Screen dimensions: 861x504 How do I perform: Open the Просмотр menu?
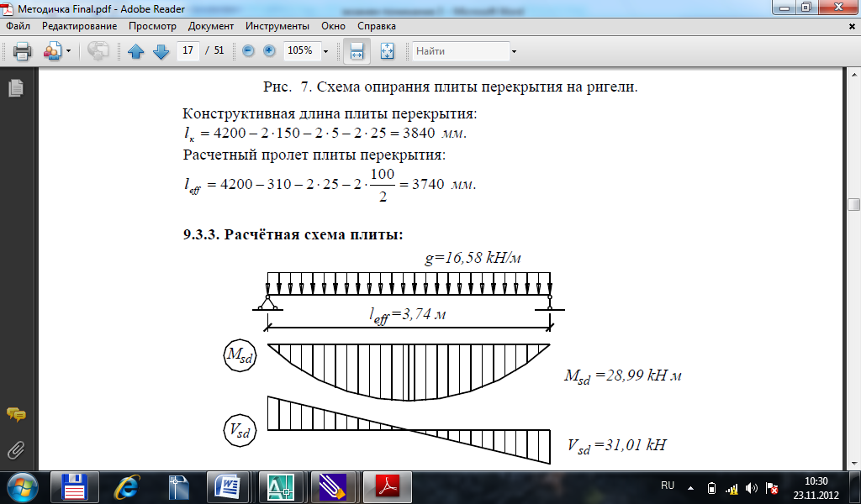click(153, 26)
